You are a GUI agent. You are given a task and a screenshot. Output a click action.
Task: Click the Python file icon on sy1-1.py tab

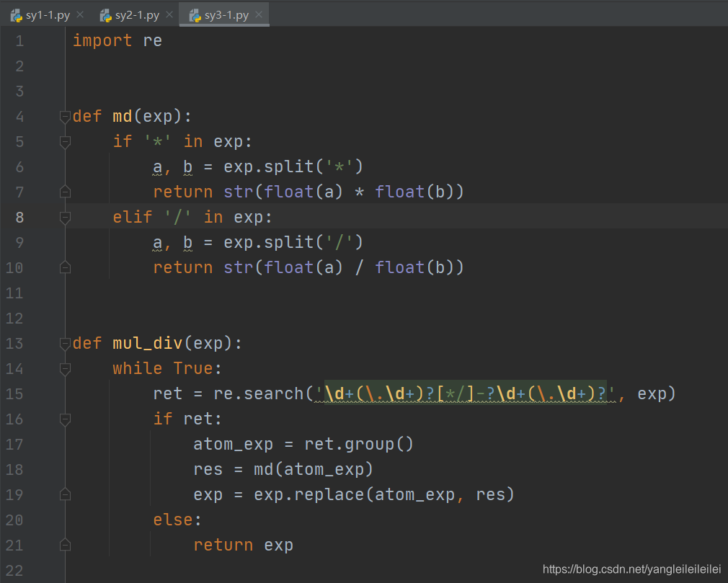pyautogui.click(x=17, y=16)
